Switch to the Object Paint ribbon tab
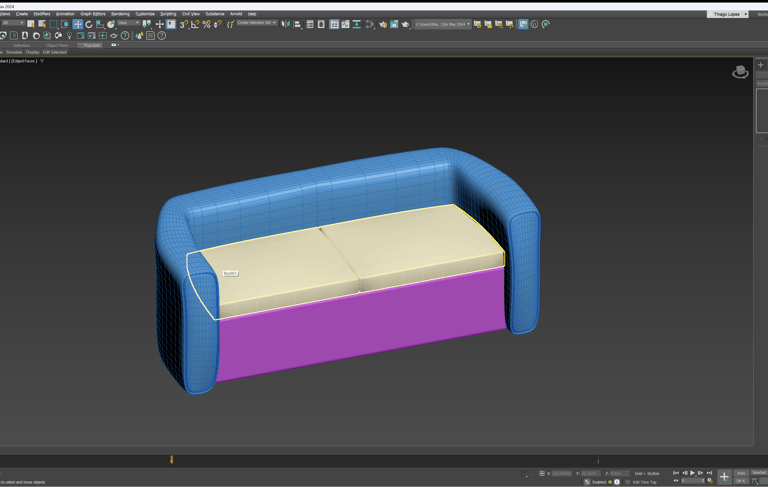 click(57, 45)
